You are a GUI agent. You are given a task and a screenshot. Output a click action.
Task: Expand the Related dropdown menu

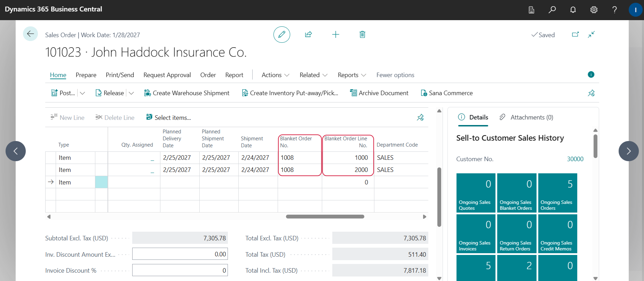pyautogui.click(x=313, y=75)
